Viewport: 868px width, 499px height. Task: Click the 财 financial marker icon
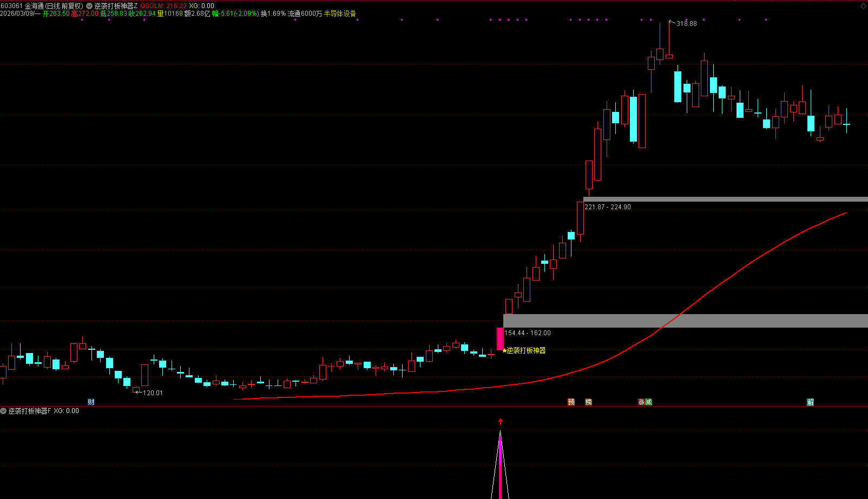point(91,402)
